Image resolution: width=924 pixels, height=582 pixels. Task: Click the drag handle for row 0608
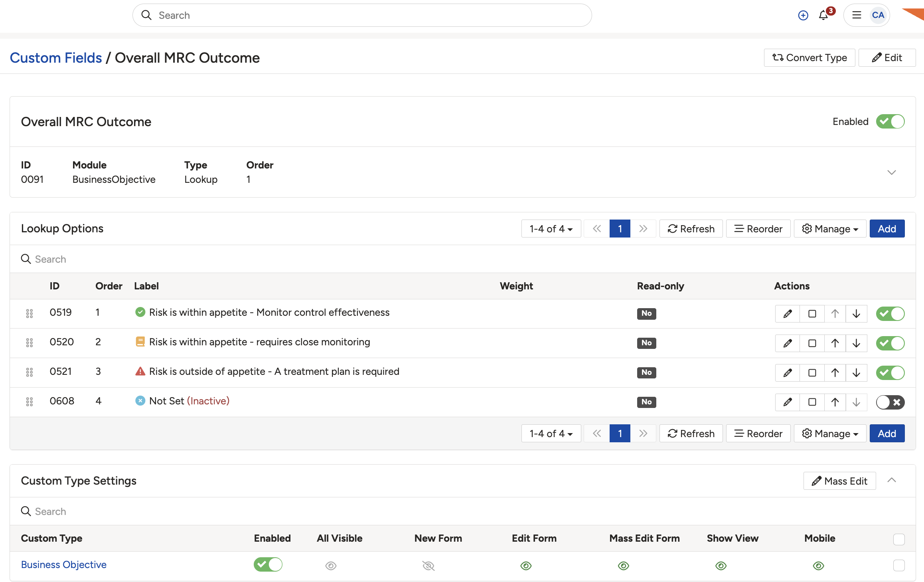30,402
